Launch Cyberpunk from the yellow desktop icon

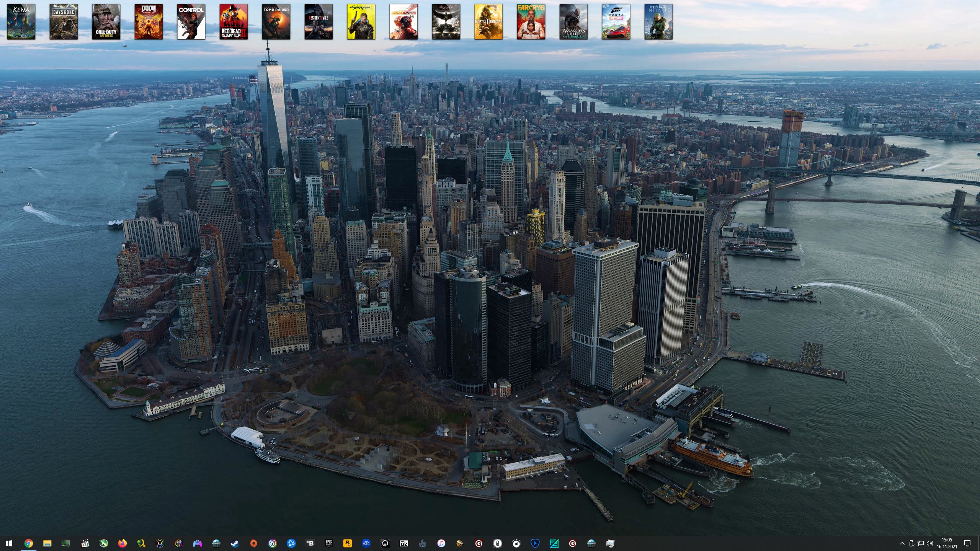361,22
